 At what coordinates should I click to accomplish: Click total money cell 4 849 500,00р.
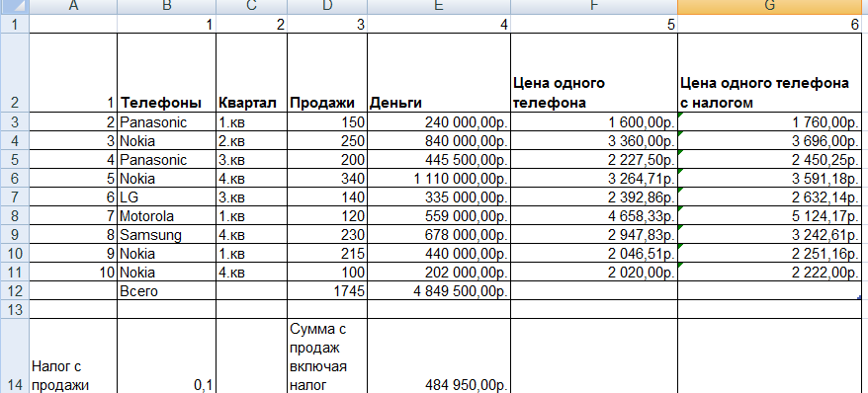pos(439,290)
